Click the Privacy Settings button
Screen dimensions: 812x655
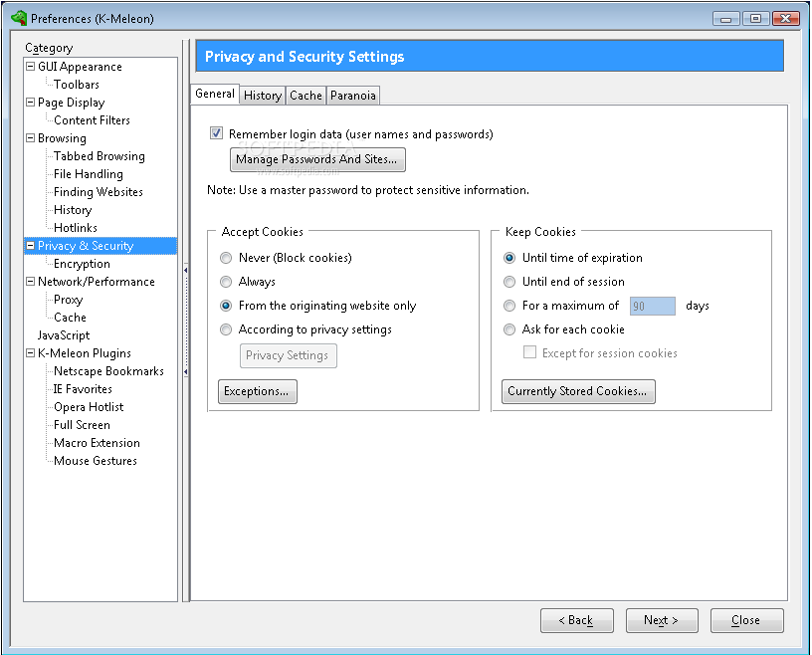pyautogui.click(x=288, y=355)
